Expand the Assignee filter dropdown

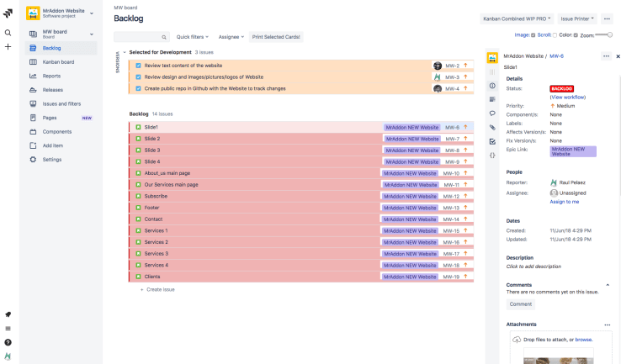point(231,37)
